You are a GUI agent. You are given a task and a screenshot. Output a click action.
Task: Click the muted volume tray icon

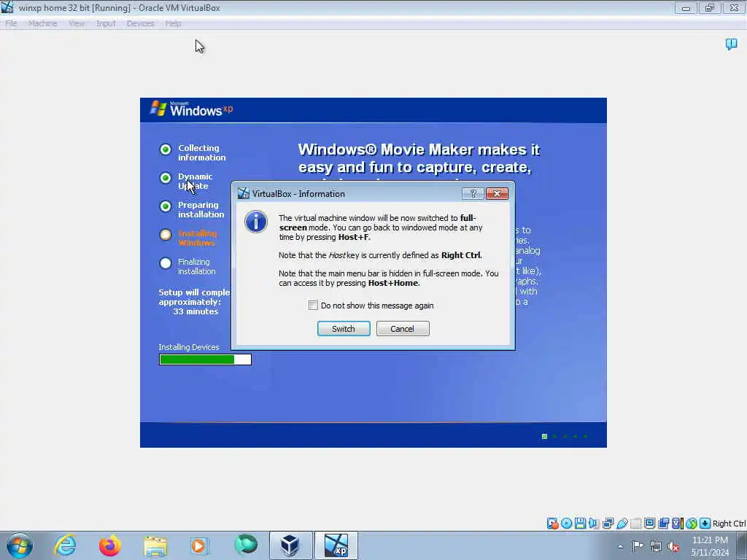tap(673, 546)
